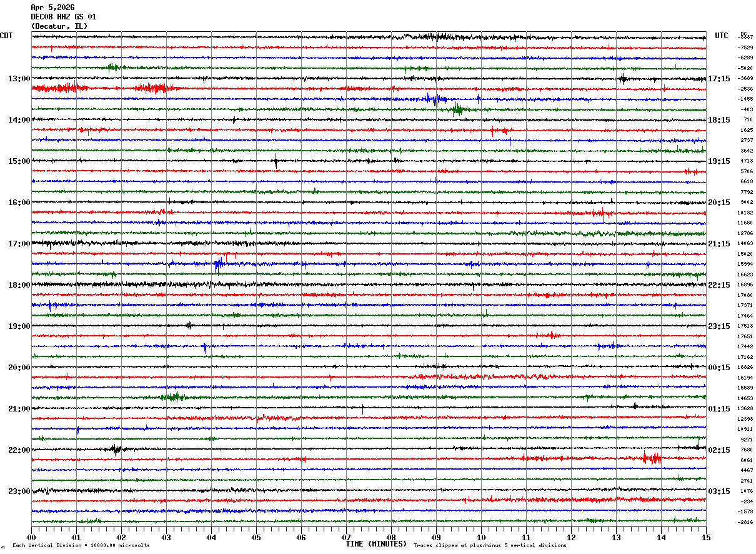This screenshot has height=554, width=756.
Task: Click minute tick label 07 on axis
Action: [x=346, y=537]
